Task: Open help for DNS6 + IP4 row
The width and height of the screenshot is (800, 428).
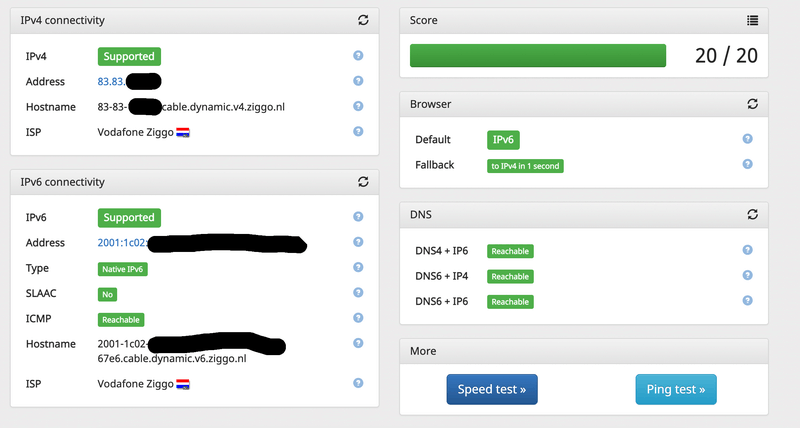Action: click(x=747, y=276)
